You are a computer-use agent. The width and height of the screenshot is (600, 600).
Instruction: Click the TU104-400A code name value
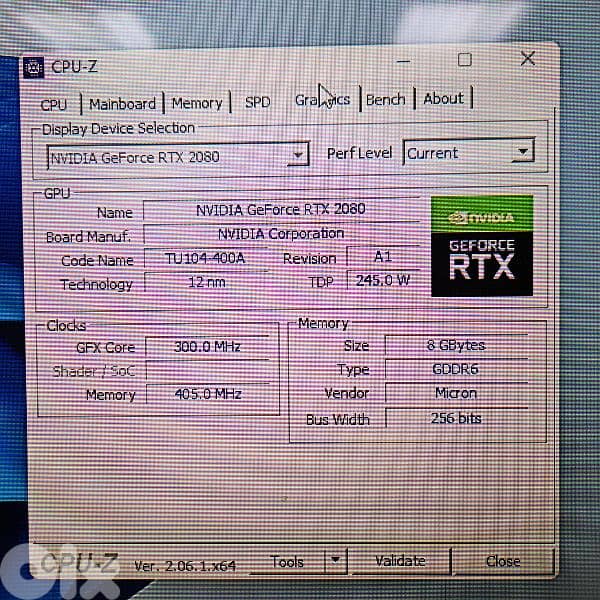point(205,258)
